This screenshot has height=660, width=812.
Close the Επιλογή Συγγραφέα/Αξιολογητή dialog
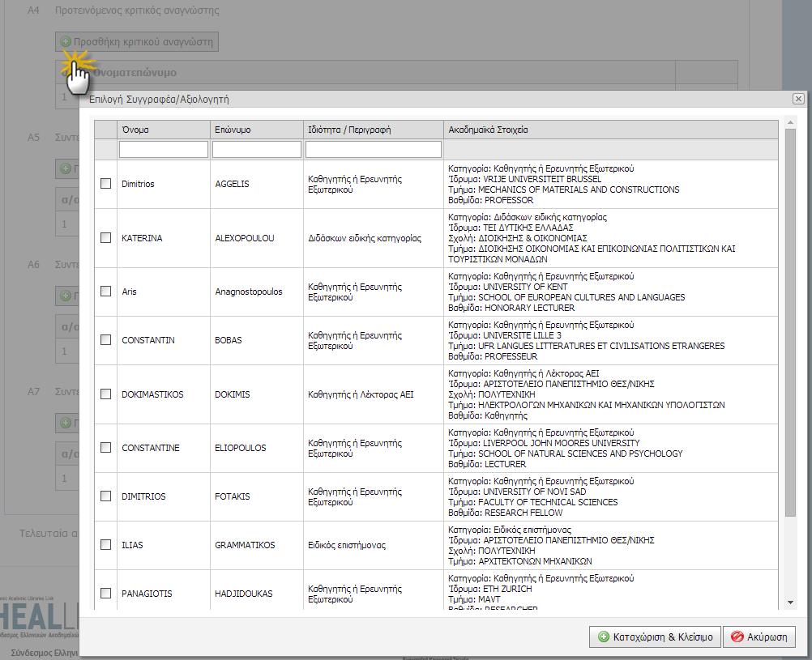798,98
